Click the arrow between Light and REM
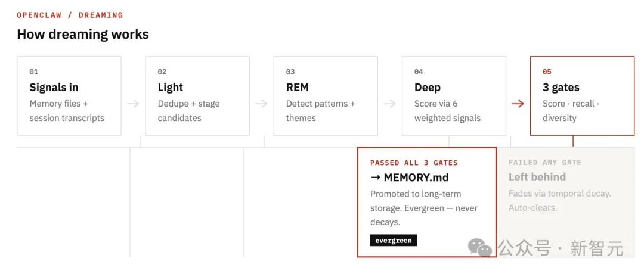 click(261, 104)
